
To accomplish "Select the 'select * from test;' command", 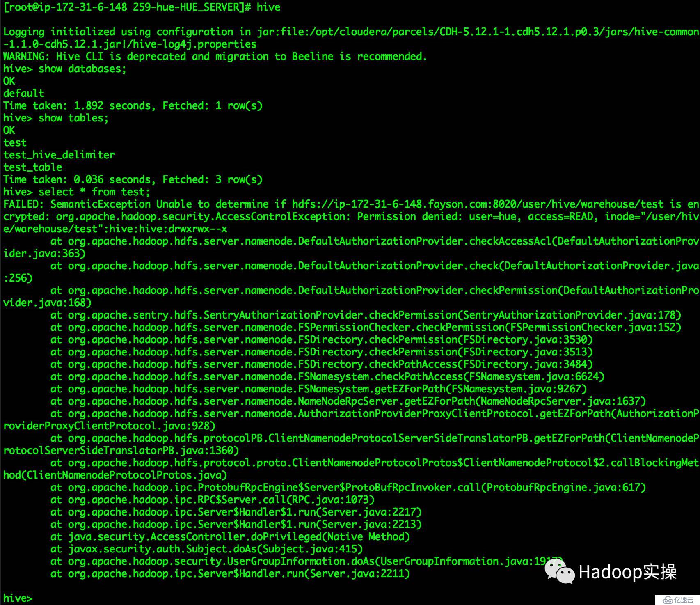I will tap(77, 192).
